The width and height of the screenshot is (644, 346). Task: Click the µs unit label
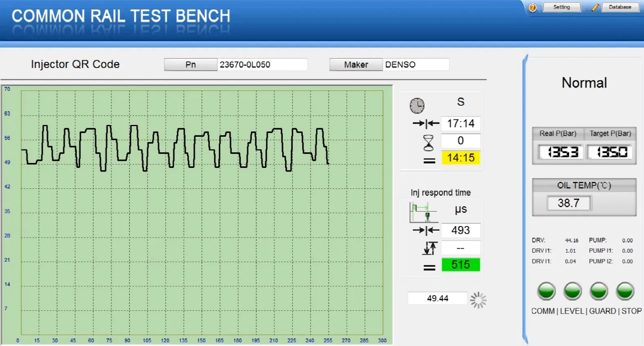point(461,209)
